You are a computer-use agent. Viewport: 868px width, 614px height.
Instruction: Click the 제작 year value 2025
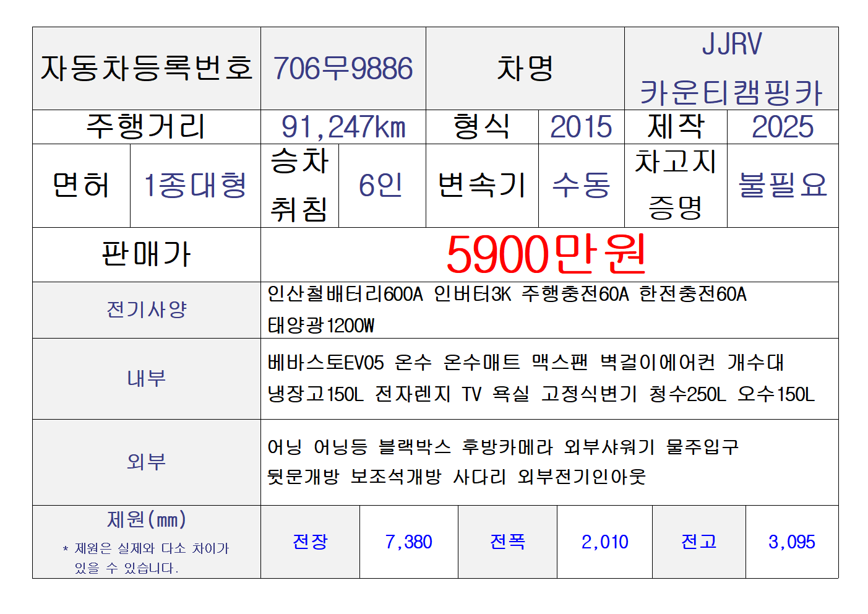[782, 128]
